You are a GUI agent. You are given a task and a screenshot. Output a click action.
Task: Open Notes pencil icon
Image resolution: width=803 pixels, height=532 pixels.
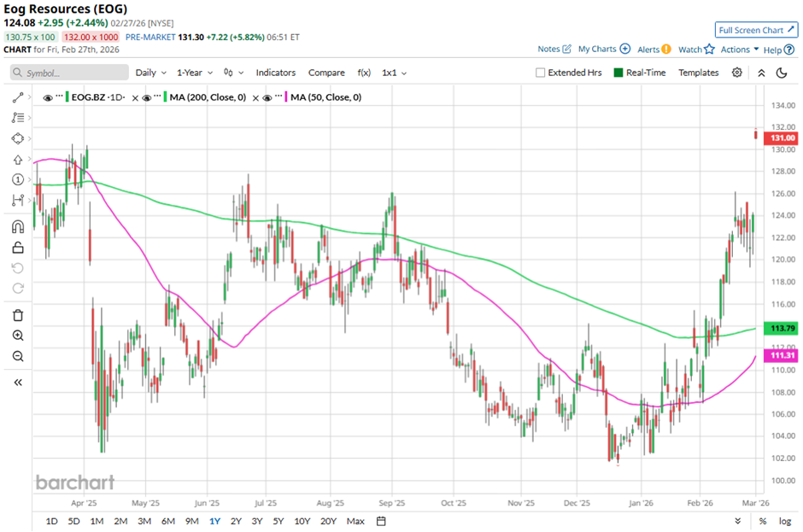point(566,49)
